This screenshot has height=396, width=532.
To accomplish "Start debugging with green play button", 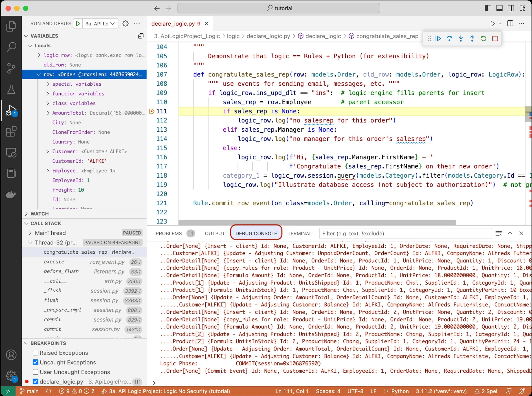I will click(78, 24).
